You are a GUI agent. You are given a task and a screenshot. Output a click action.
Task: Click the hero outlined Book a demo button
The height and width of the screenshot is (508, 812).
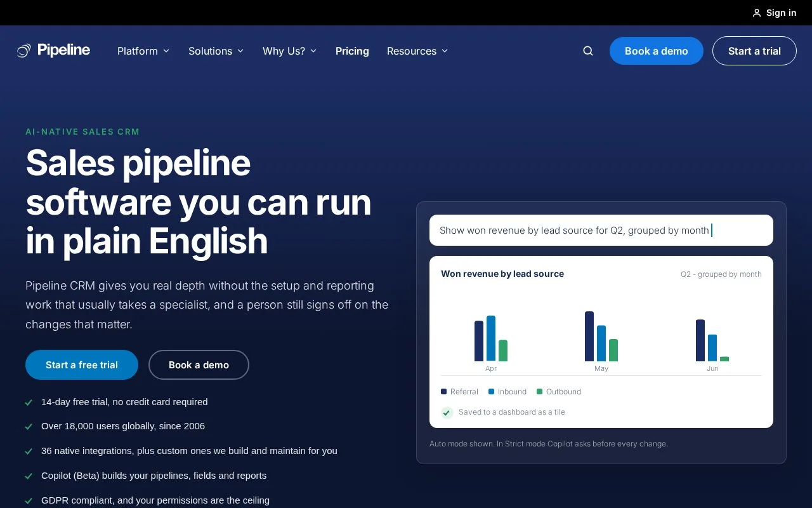click(199, 365)
